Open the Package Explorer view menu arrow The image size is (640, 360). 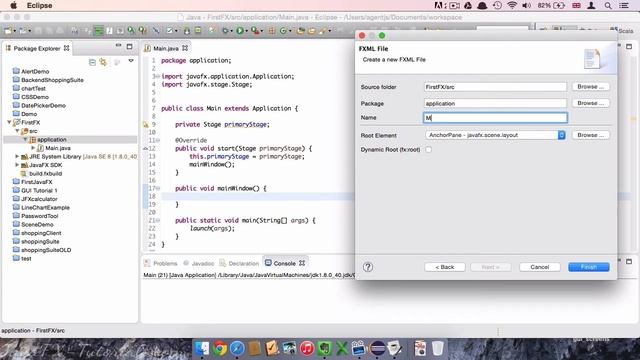(131, 61)
